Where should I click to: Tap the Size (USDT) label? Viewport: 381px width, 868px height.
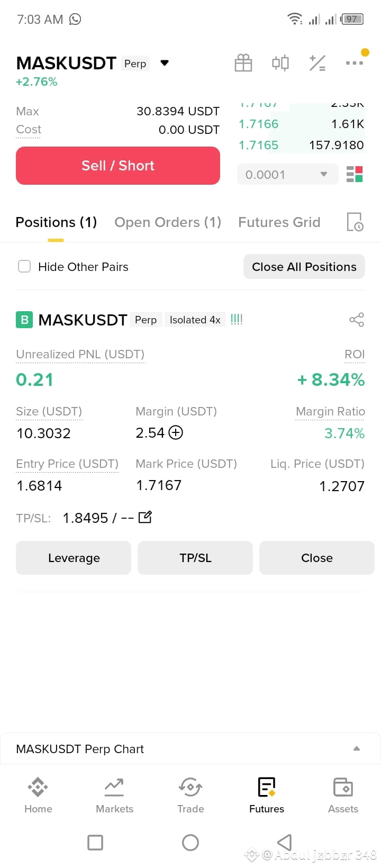coord(49,411)
